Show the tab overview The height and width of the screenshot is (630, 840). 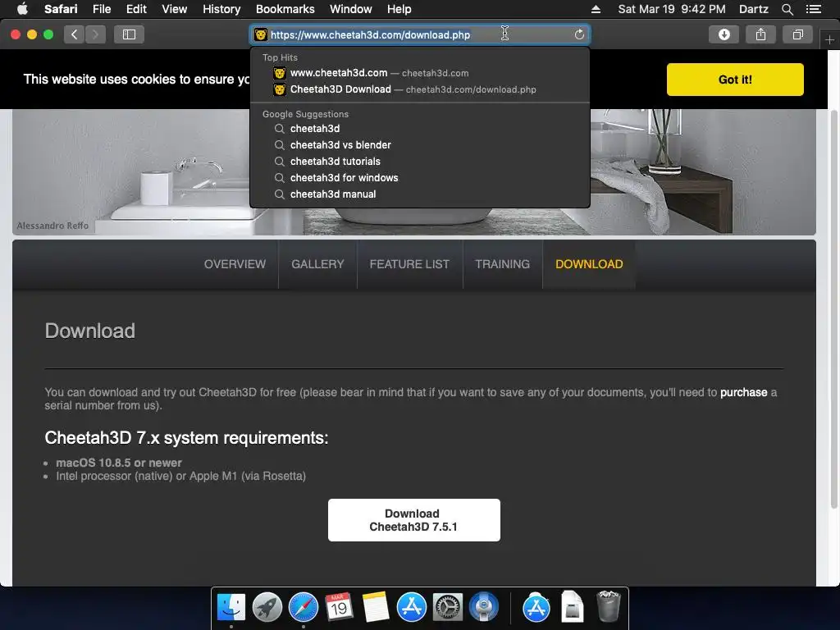(797, 34)
